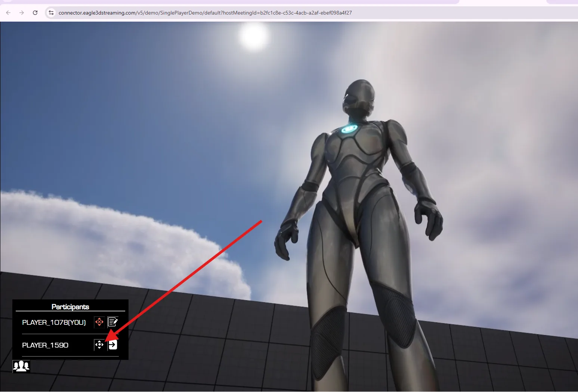This screenshot has width=578, height=392.
Task: Click the browser forward arrow
Action: [22, 13]
